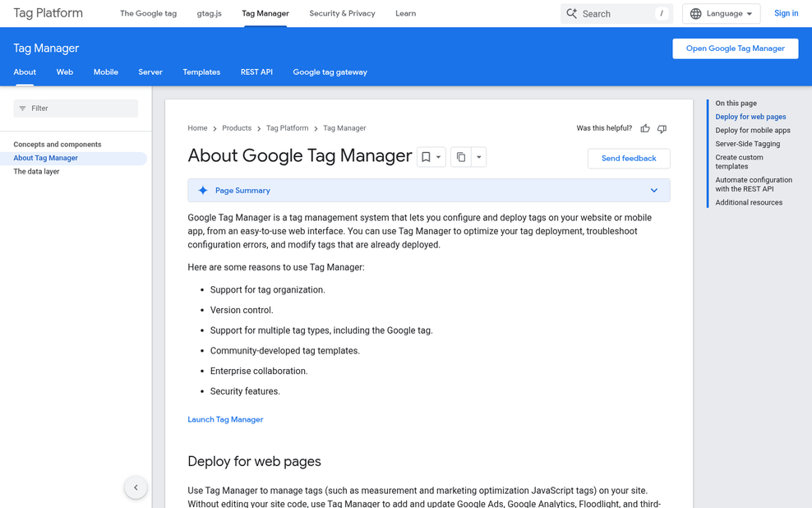Select Tag Manager top menu item
Screen dimensions: 812x508
tap(265, 13)
